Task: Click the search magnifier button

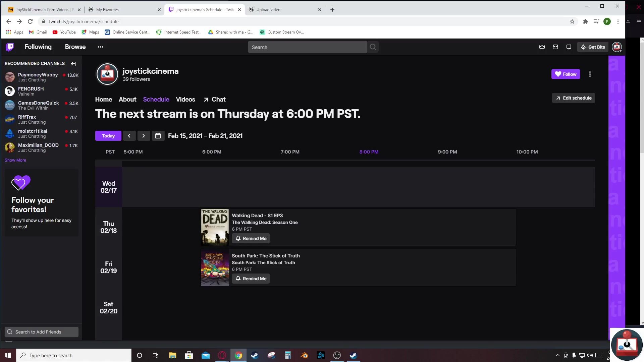Action: [x=373, y=47]
